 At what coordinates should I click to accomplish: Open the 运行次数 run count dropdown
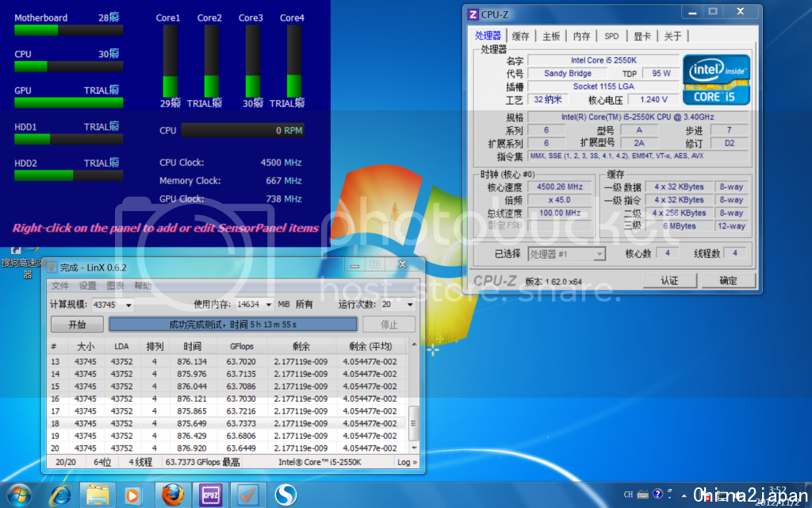click(409, 305)
